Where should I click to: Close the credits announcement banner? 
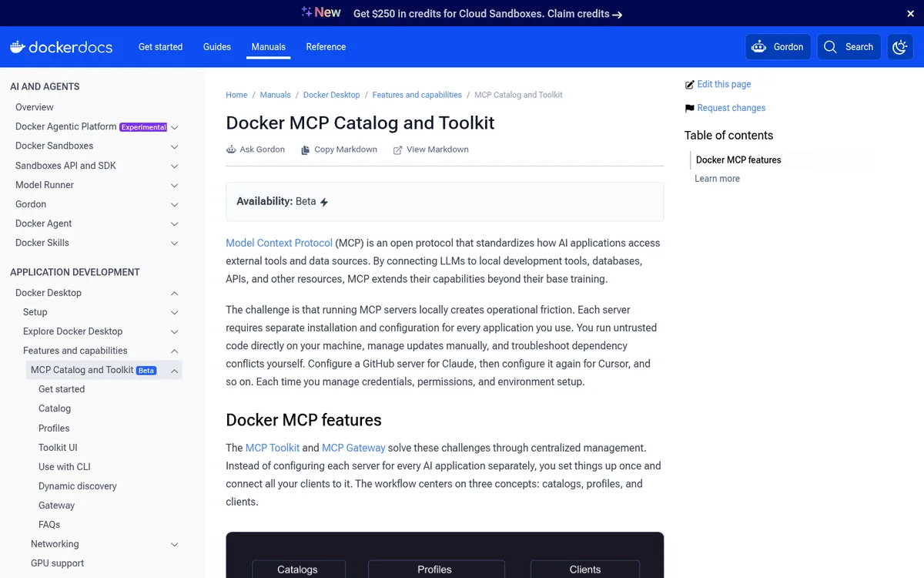911,14
